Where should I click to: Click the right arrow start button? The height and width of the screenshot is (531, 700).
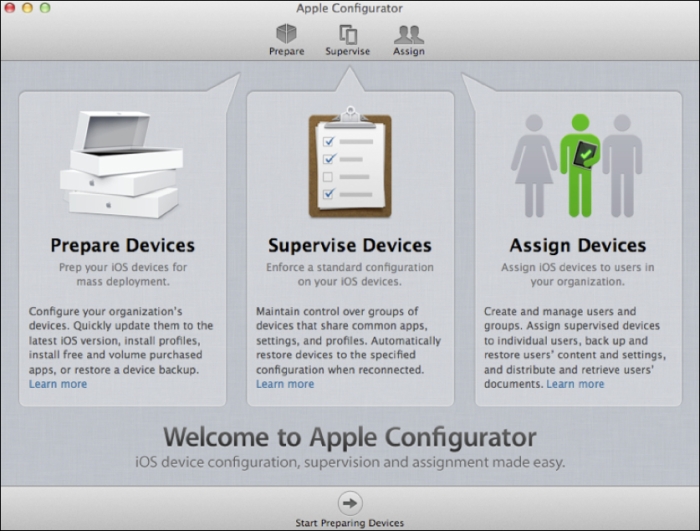pyautogui.click(x=350, y=503)
